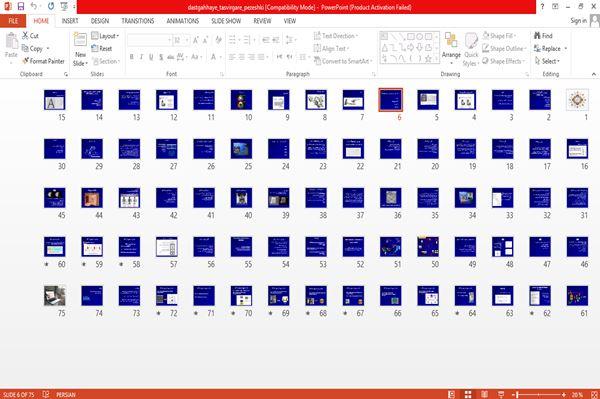This screenshot has height=399, width=600.
Task: Select slide 61 thumbnail
Action: tap(577, 295)
